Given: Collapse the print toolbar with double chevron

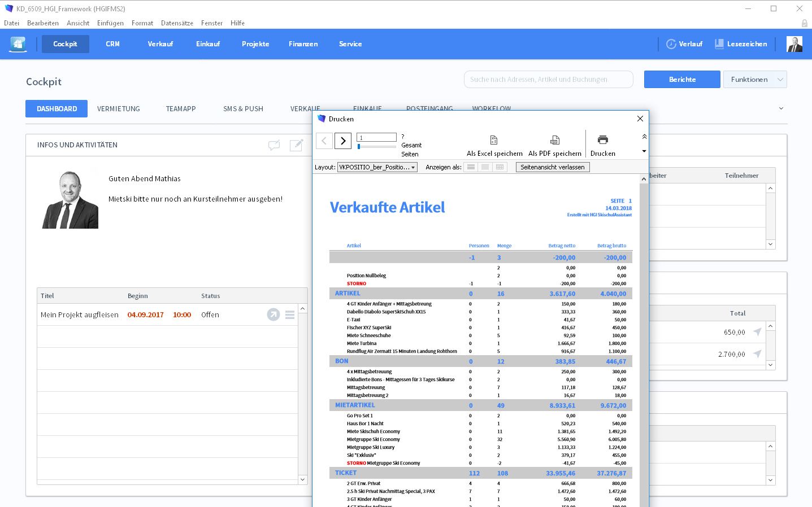Looking at the screenshot, I should click(x=644, y=137).
